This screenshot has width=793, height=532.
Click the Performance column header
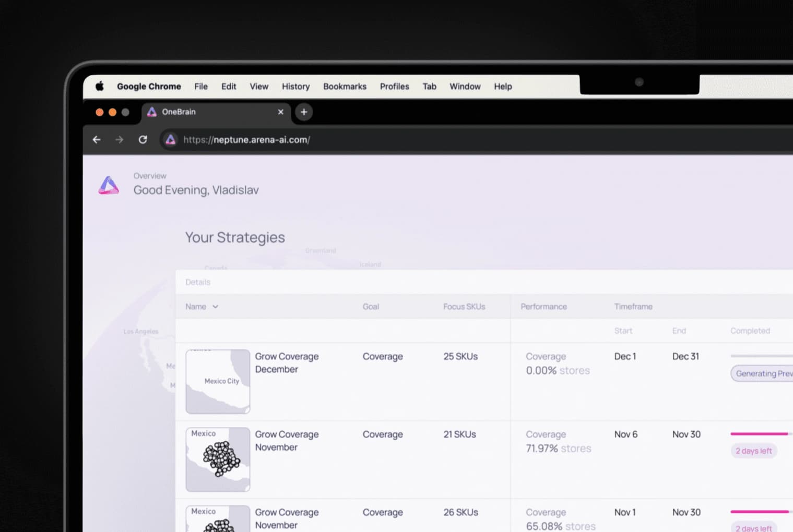(x=543, y=307)
